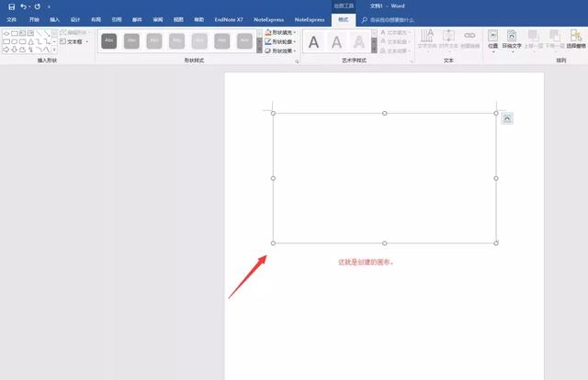
Task: Expand the Shape Styles gallery More button
Action: (x=259, y=50)
